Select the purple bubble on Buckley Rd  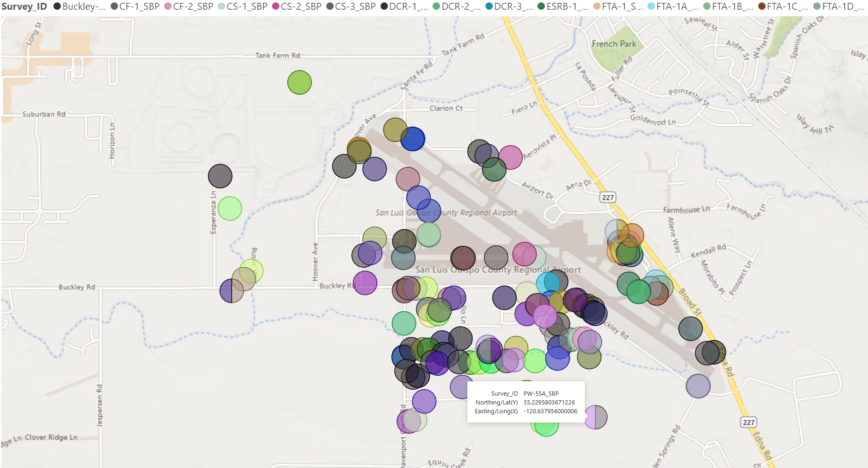point(365,283)
